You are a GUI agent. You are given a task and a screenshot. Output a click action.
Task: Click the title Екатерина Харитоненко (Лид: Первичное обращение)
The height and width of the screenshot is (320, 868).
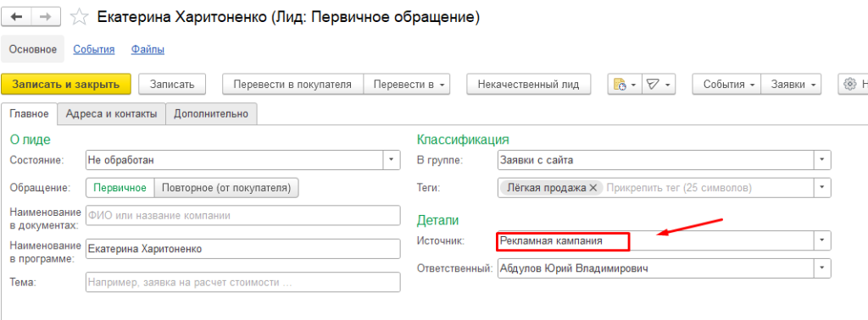pos(288,18)
